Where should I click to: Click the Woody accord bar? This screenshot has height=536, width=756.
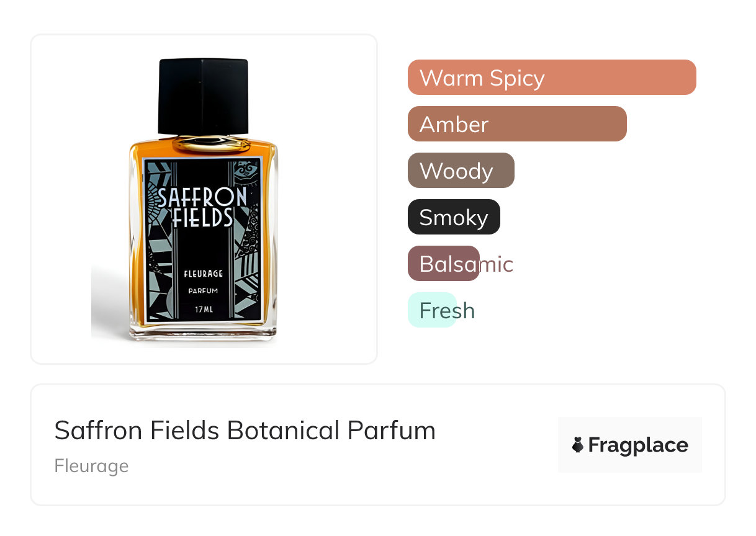[x=461, y=171]
